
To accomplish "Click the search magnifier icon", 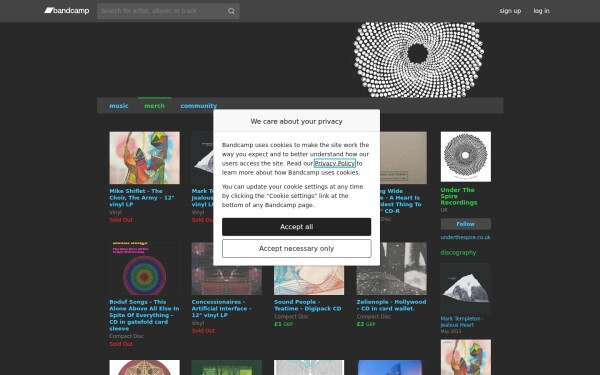I will tap(231, 11).
